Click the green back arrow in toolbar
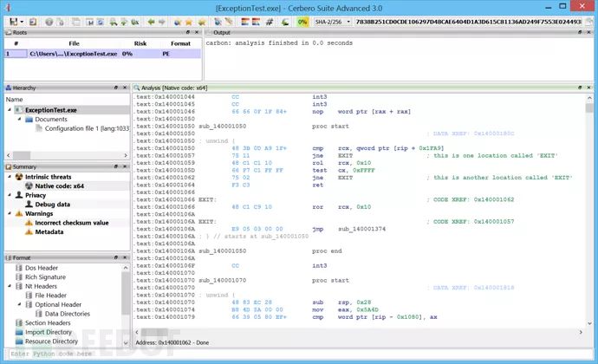Screen dimensions: 598x364 (151, 21)
